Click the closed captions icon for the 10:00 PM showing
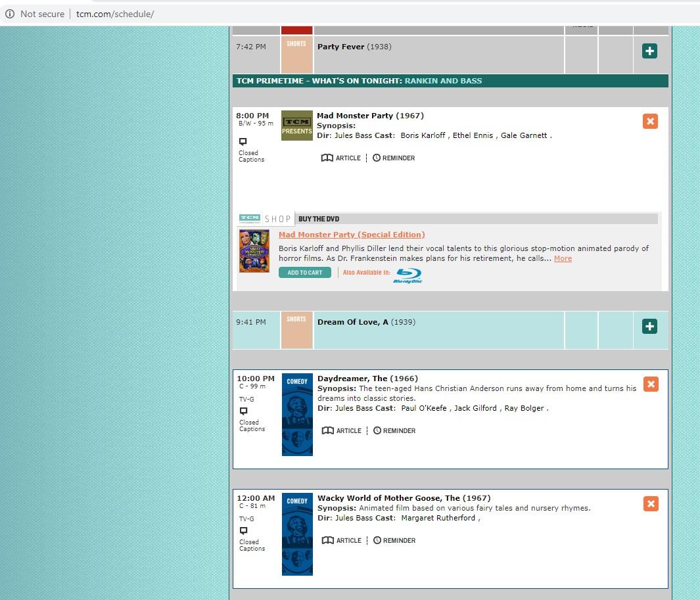 click(x=244, y=411)
